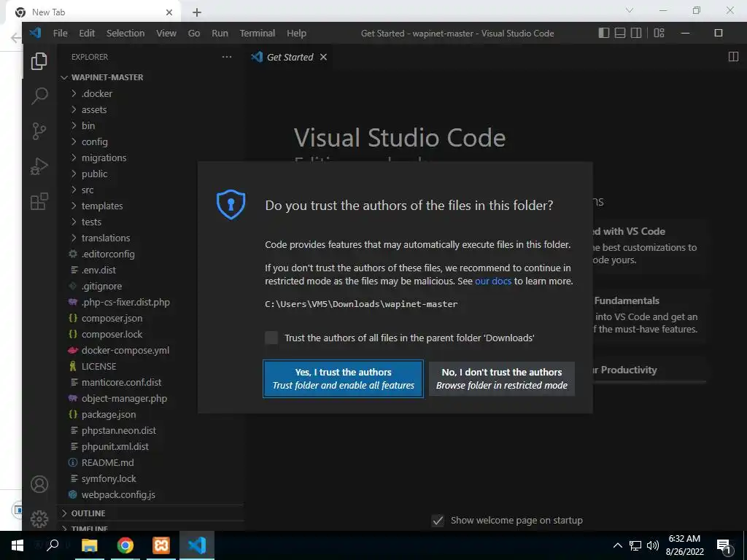This screenshot has width=747, height=560.
Task: Open File Explorer from the taskbar
Action: (x=89, y=545)
